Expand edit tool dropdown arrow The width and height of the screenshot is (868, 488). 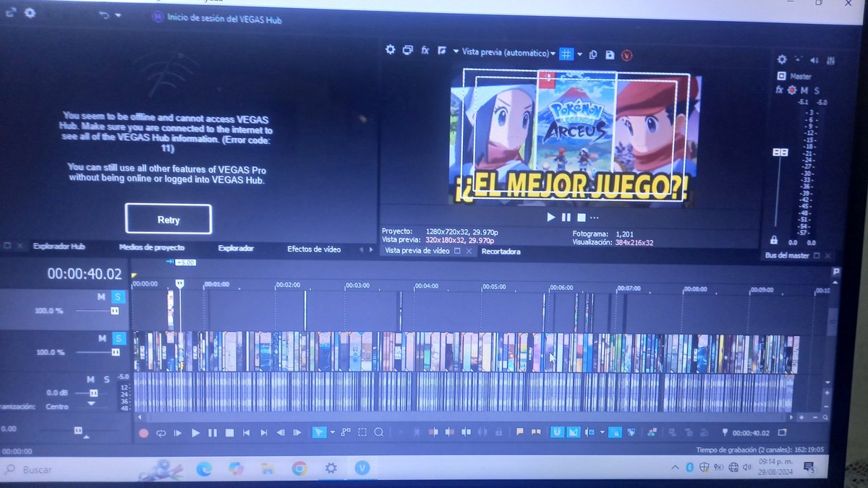click(332, 432)
